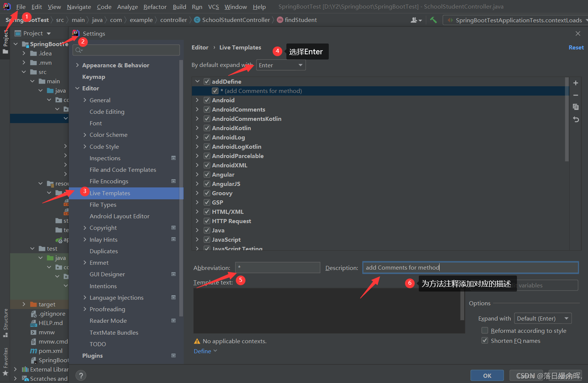Uncheck the AndroidComments group checkbox
The image size is (588, 383).
tap(207, 109)
